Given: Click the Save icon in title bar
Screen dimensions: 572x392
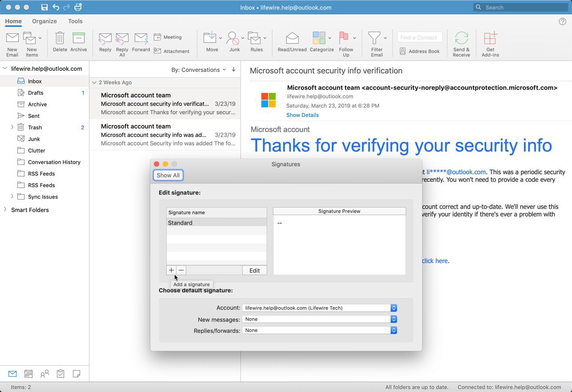Looking at the screenshot, I should point(44,7).
